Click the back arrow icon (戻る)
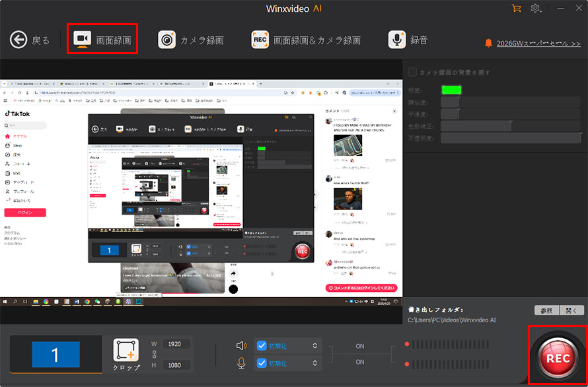The width and height of the screenshot is (588, 387). point(18,40)
